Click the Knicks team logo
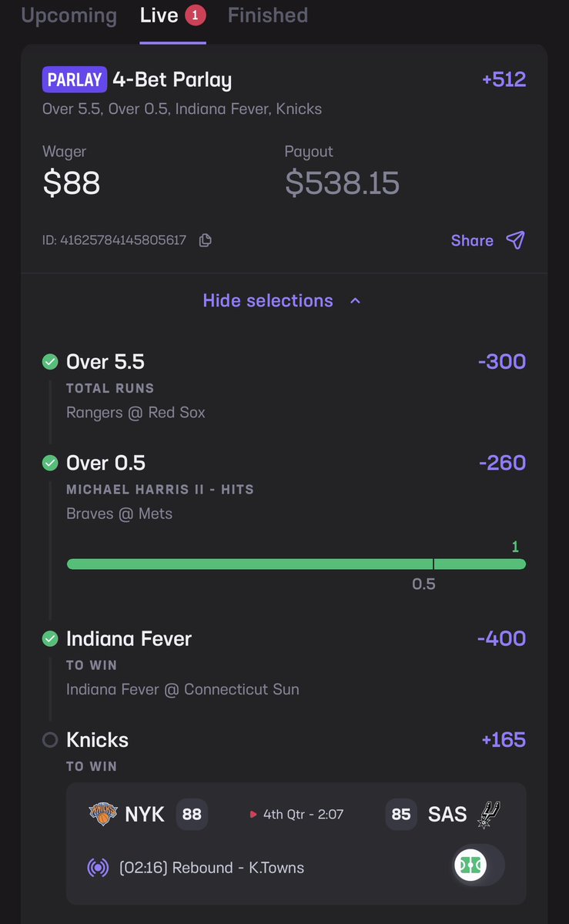 tap(102, 814)
